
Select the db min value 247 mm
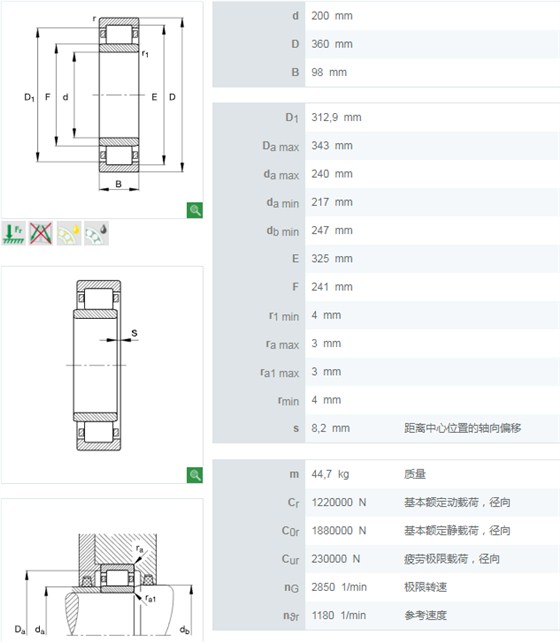(x=332, y=231)
